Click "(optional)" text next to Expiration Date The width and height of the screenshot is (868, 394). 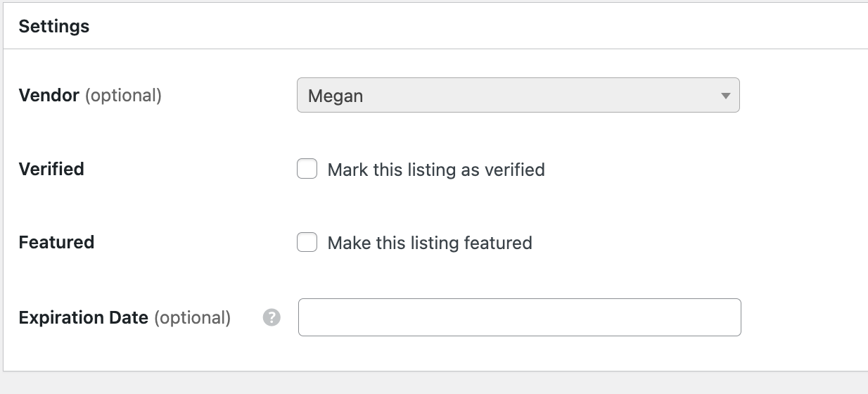(192, 317)
